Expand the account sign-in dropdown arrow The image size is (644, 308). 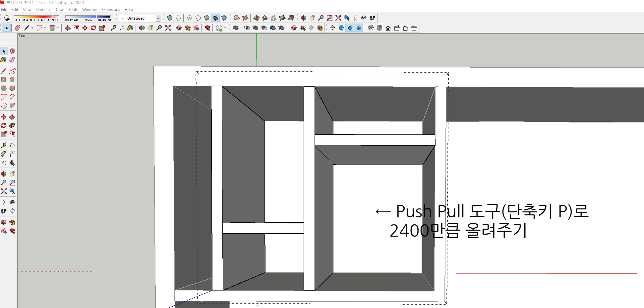point(225,28)
